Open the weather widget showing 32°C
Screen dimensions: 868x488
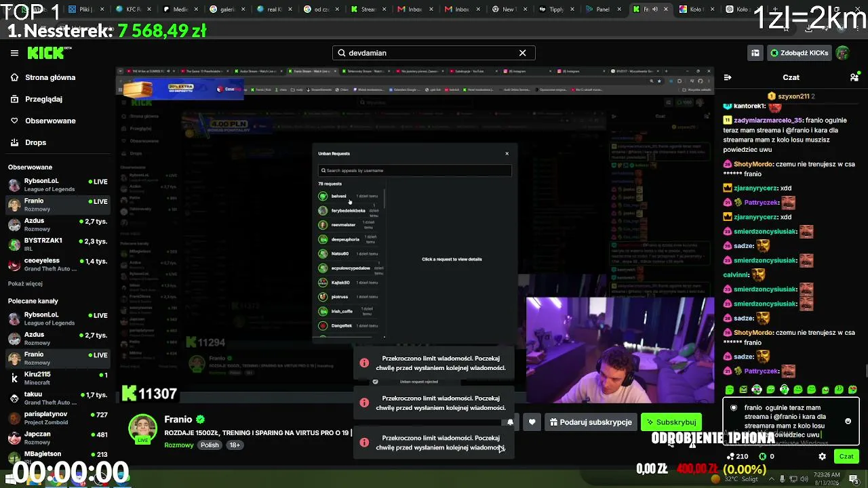(736, 479)
